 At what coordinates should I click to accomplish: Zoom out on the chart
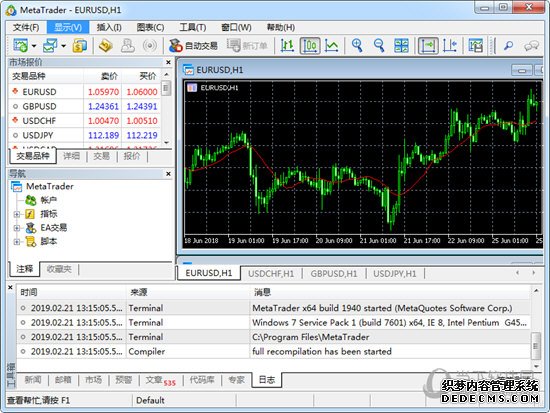click(x=379, y=46)
